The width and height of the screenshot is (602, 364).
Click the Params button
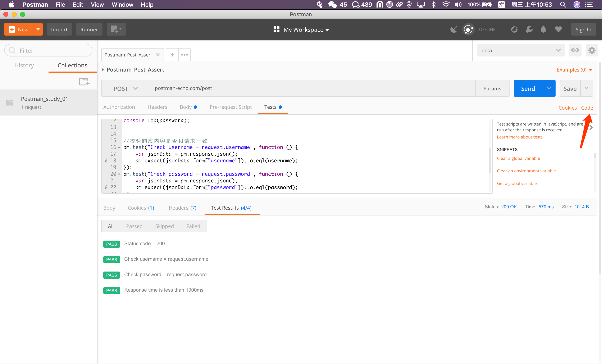coord(492,88)
